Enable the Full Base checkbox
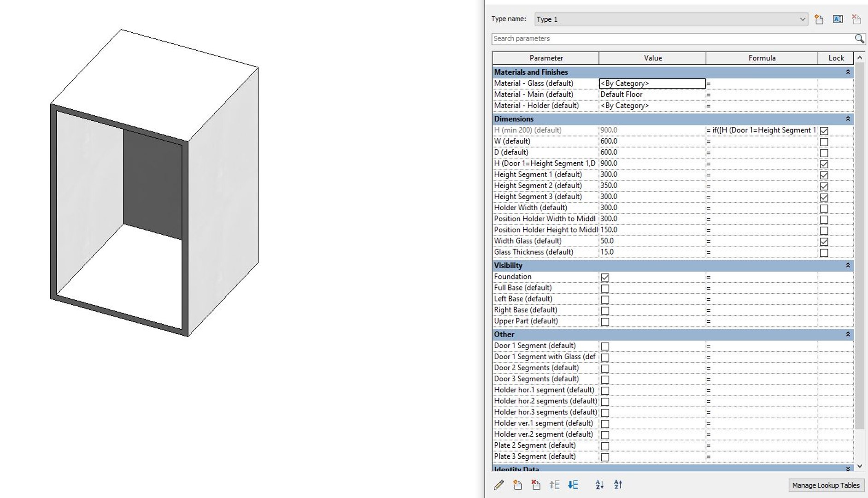 [605, 288]
